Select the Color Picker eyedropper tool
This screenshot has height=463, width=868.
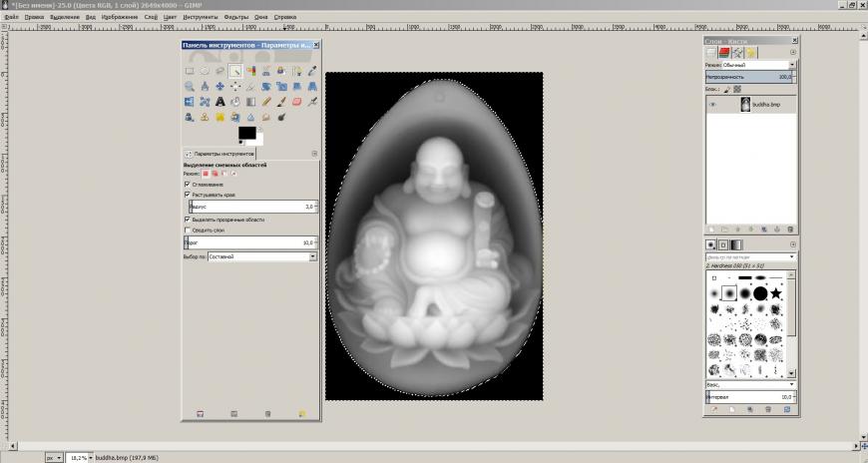(x=312, y=71)
